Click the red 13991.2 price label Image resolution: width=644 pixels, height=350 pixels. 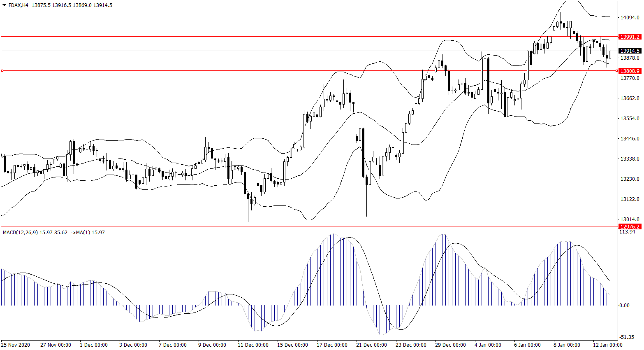pos(630,37)
